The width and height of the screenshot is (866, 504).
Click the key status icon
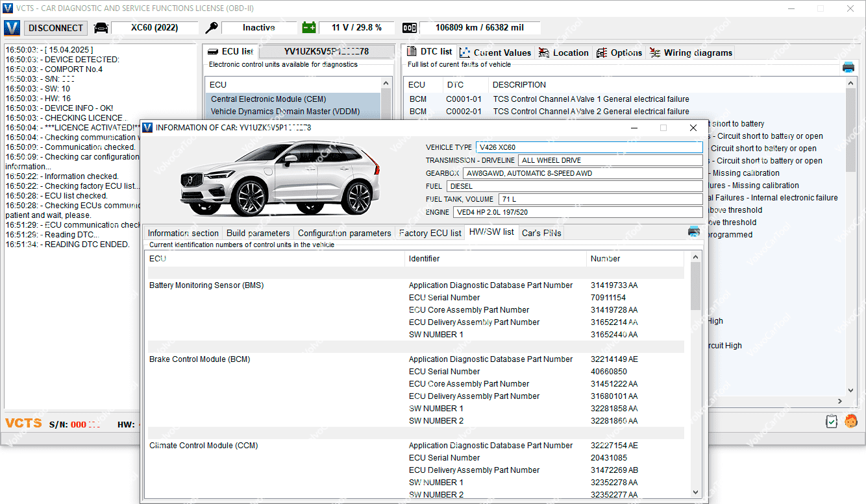tap(212, 28)
